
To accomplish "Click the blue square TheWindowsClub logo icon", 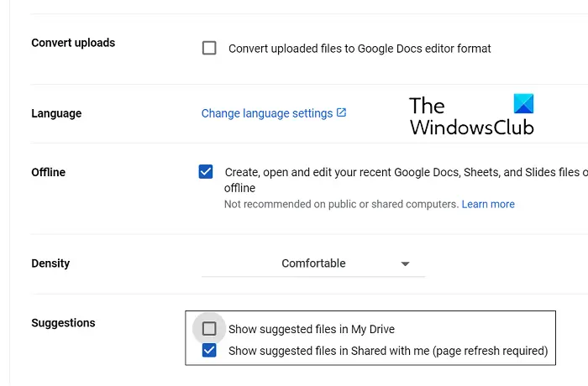I will 523,103.
